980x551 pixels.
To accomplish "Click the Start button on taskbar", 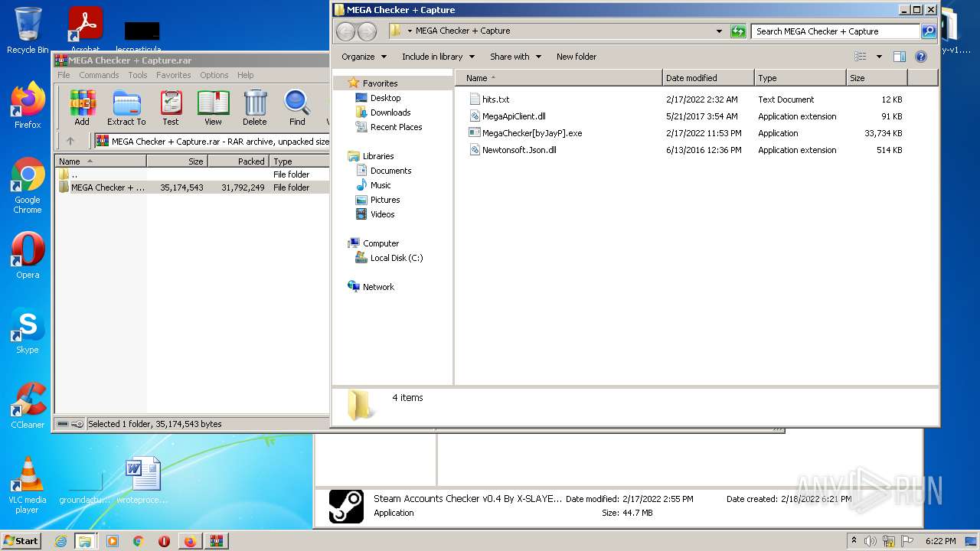I will [21, 541].
